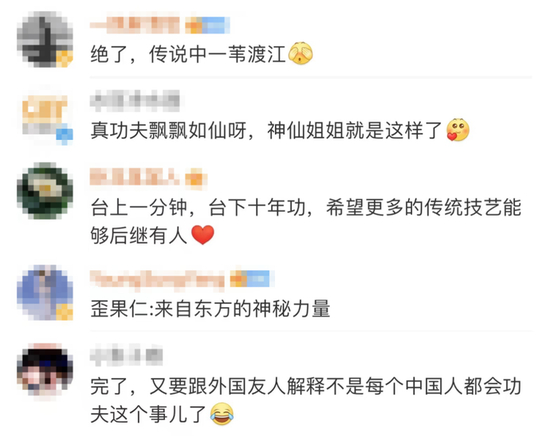
Task: Open the second commenter's beige avatar
Action: point(45,116)
